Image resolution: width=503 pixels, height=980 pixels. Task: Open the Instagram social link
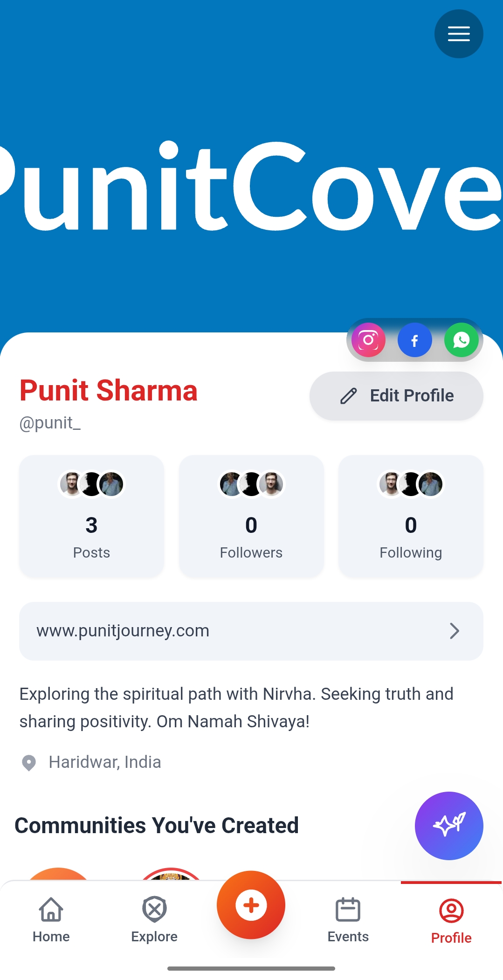click(368, 340)
